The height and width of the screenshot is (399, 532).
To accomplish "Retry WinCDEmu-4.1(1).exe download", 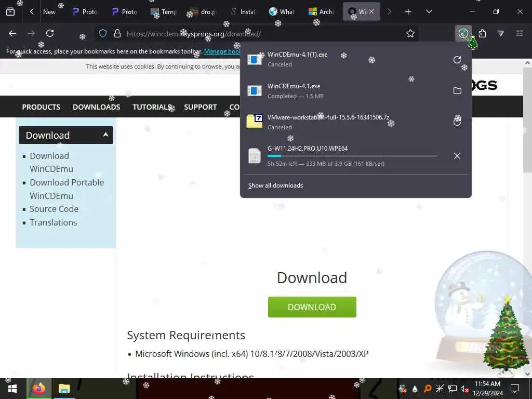I will (x=457, y=60).
